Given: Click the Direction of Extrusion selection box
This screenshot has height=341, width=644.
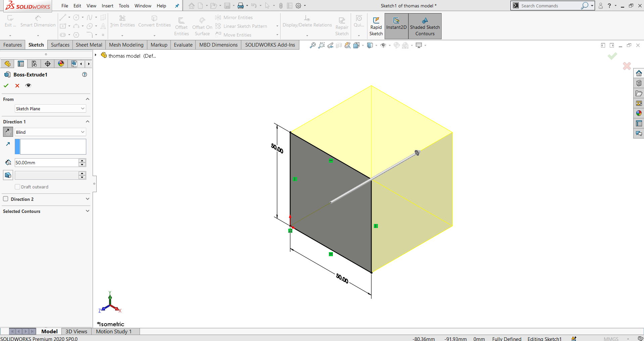Looking at the screenshot, I should coord(50,147).
